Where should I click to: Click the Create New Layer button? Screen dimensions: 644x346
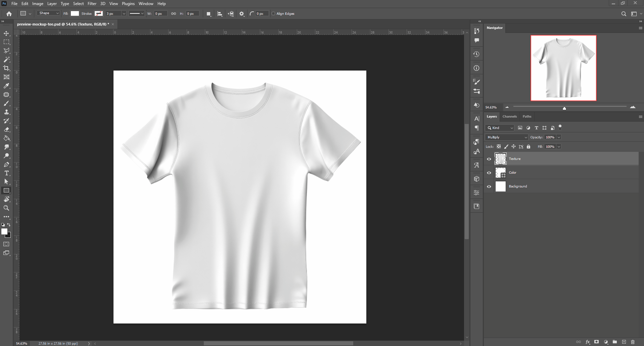click(x=624, y=341)
